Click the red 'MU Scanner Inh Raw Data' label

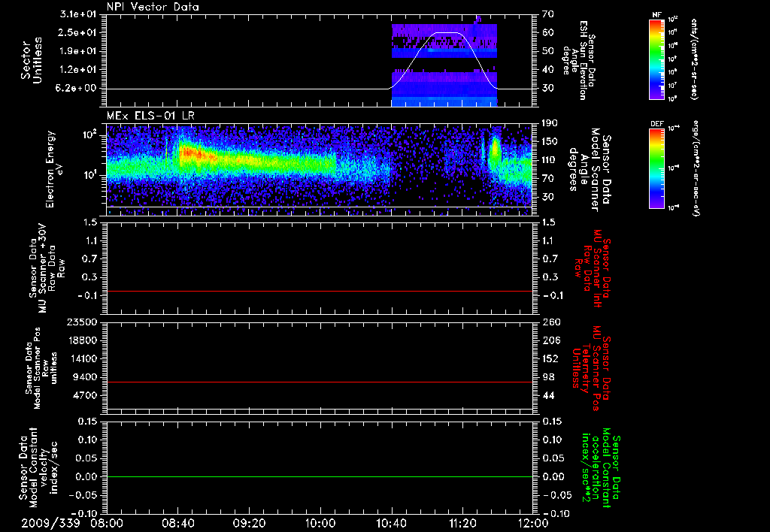tap(593, 268)
